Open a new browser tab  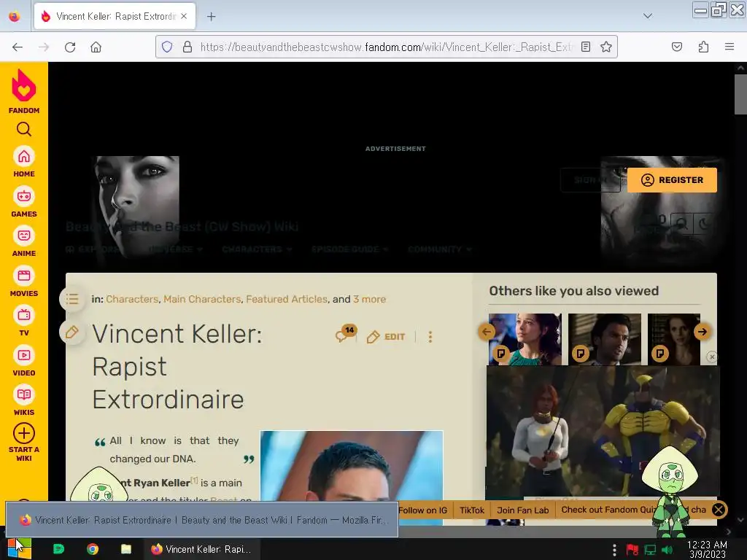click(x=211, y=17)
